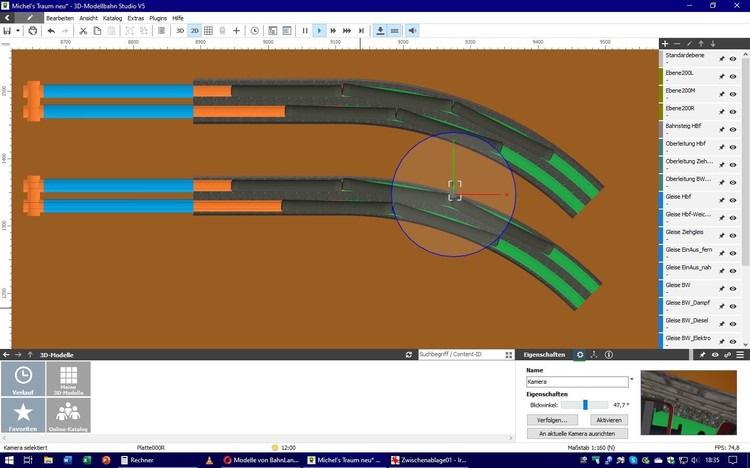Click the catalog view grid icon
The width and height of the screenshot is (750, 468).
click(508, 355)
